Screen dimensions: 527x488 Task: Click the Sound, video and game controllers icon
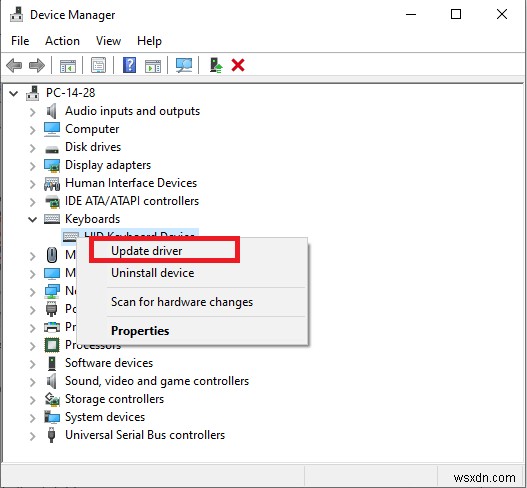(51, 381)
